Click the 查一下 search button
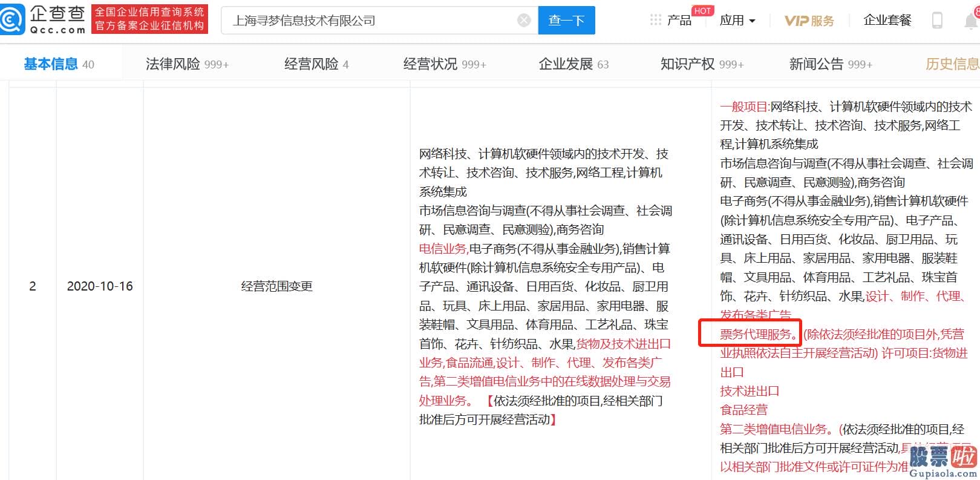This screenshot has width=980, height=480. [x=566, y=21]
